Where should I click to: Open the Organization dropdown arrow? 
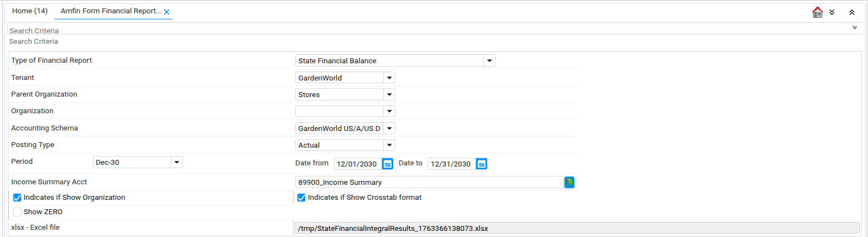coord(389,111)
